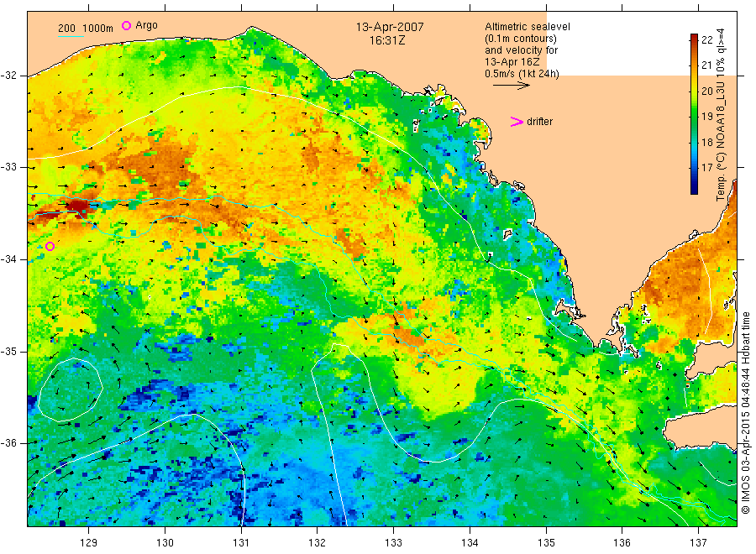Click the '16:31Z' time label
Image resolution: width=756 pixels, height=554 pixels.
click(x=387, y=40)
